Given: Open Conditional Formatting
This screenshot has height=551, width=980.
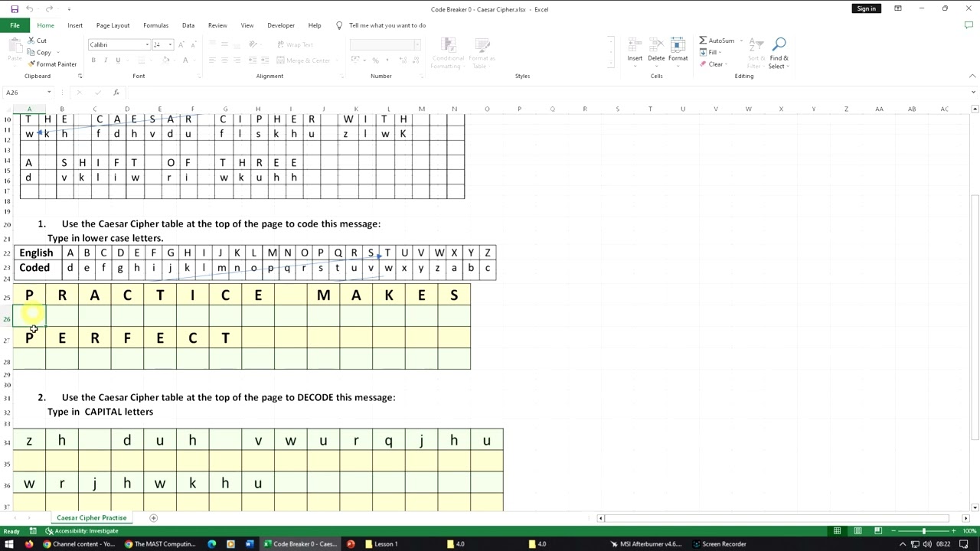Looking at the screenshot, I should pyautogui.click(x=448, y=53).
